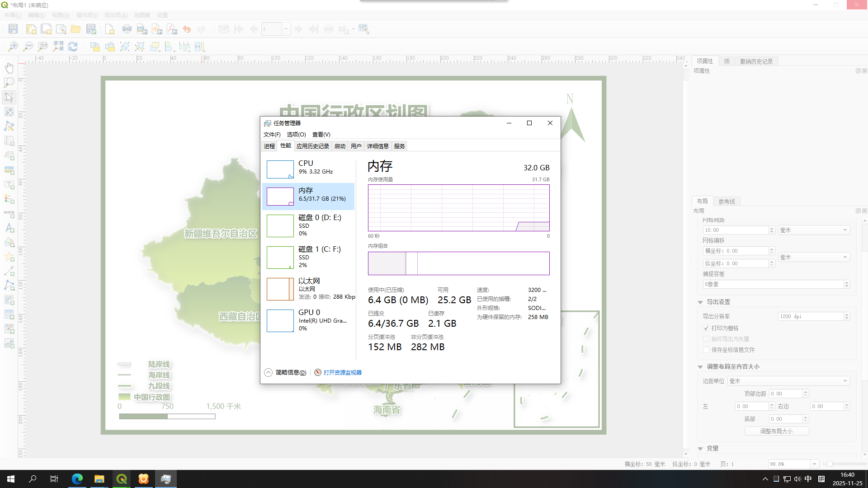Screen dimensions: 868x488
Task: Toggle the 打印为栅格 checkbox
Action: point(706,328)
